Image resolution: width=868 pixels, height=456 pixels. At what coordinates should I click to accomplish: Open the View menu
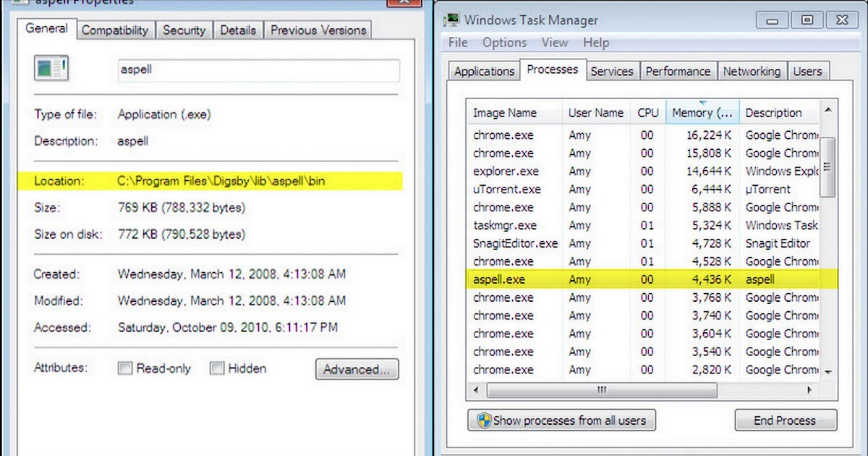coord(555,43)
